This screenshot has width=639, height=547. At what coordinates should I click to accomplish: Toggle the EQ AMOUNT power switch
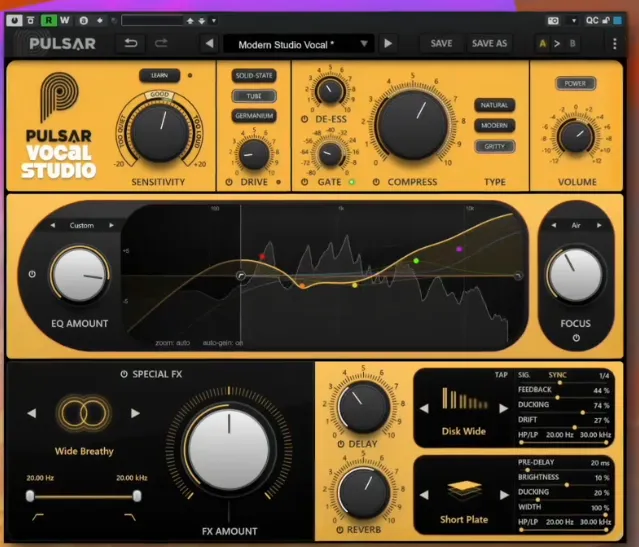click(32, 274)
